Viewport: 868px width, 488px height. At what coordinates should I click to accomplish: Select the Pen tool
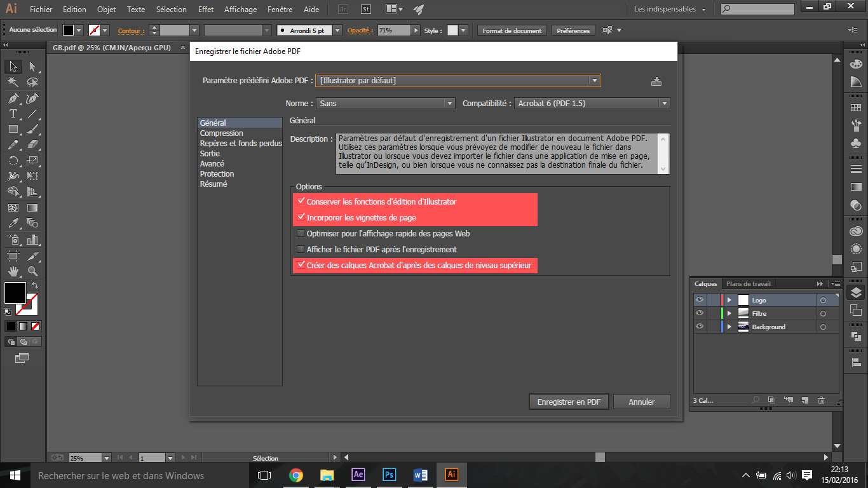pos(13,98)
